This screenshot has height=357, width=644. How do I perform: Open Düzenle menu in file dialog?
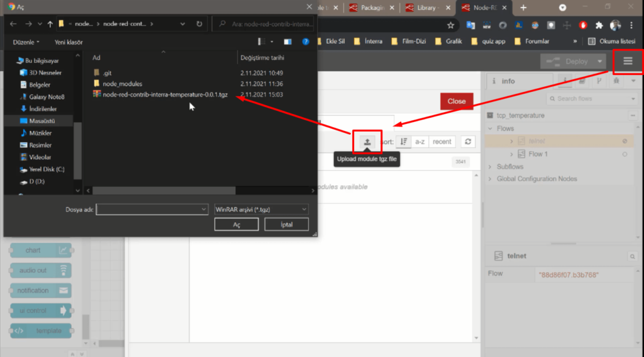[26, 42]
